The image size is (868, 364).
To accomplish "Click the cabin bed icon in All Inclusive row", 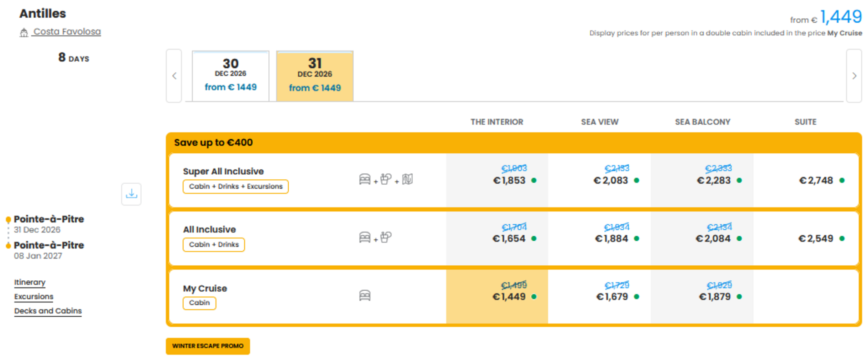I will coord(365,238).
